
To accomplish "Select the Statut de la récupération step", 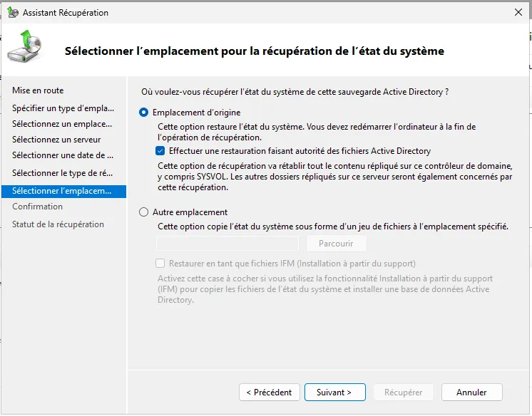I will 58,224.
